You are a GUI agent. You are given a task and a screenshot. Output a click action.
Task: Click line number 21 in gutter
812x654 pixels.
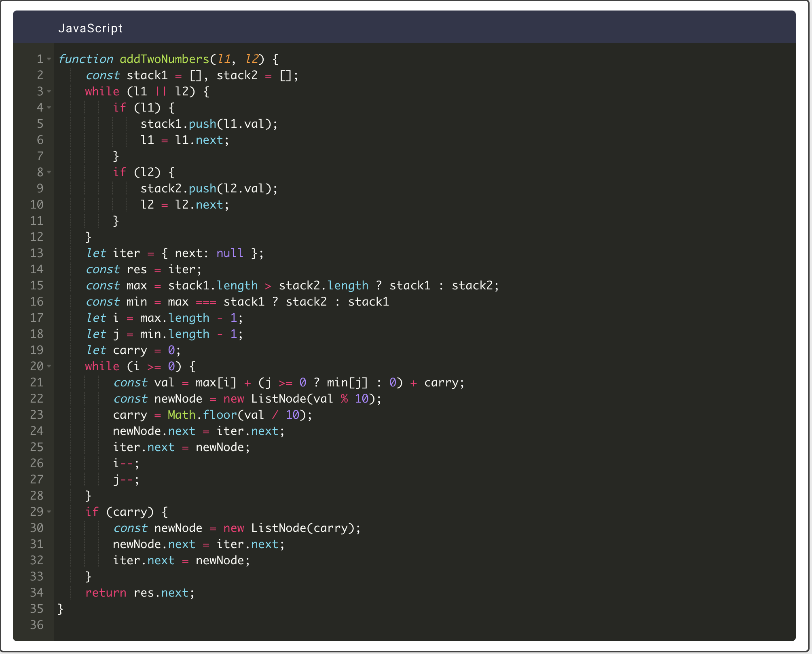click(36, 382)
